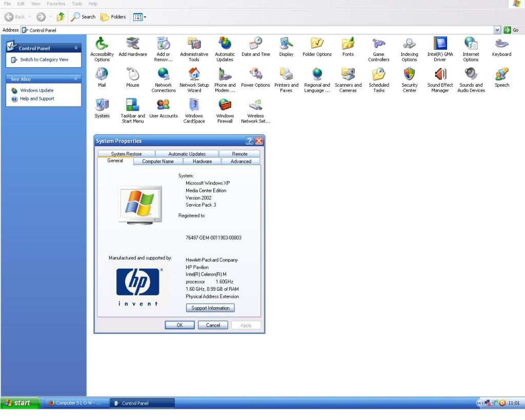The image size is (525, 420).
Task: Open the Add Hardware applet
Action: tap(133, 44)
